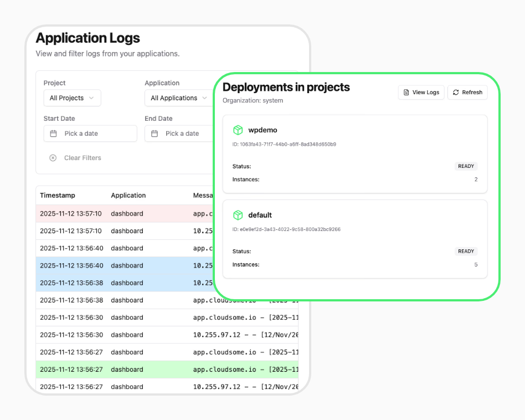Click the Timestamp column header
This screenshot has height=420, width=525.
tap(58, 195)
